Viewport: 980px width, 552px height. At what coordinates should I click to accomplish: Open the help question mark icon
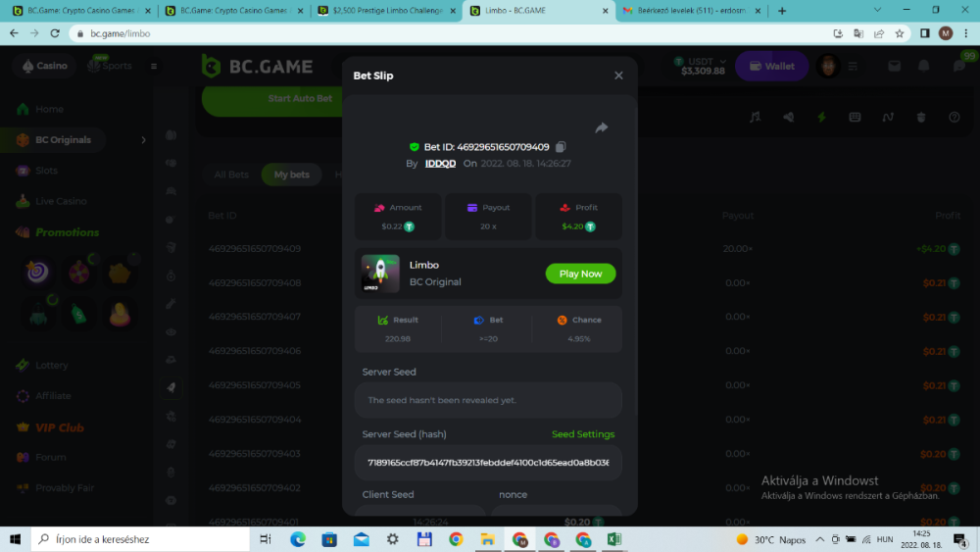point(954,117)
